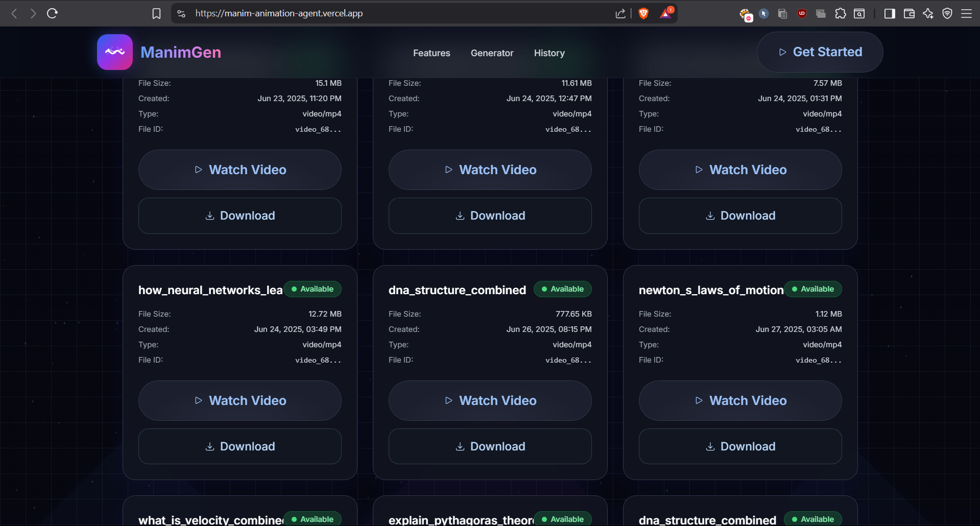Open Brave VPN shield icon
Screen dimensions: 980x526
947,14
